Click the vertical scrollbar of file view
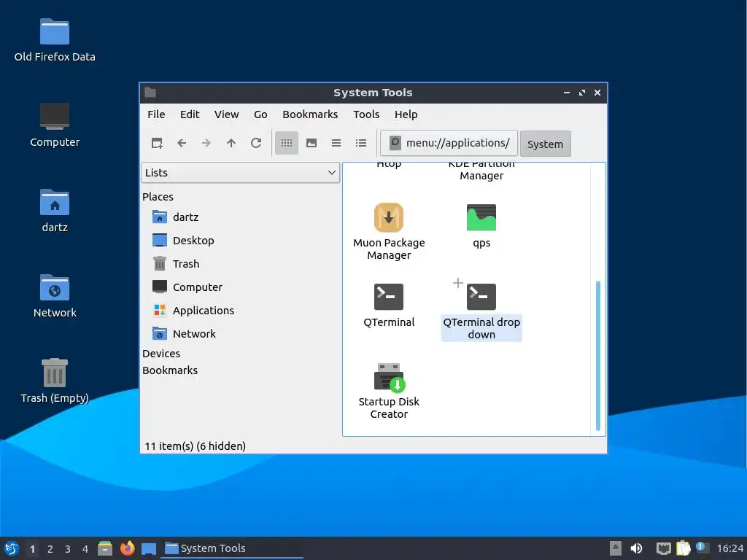 pyautogui.click(x=598, y=356)
